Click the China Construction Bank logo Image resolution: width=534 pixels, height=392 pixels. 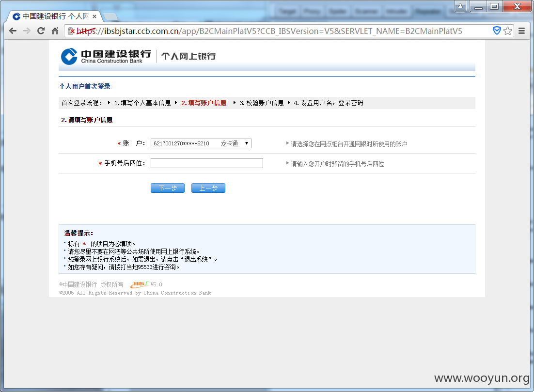coord(106,56)
